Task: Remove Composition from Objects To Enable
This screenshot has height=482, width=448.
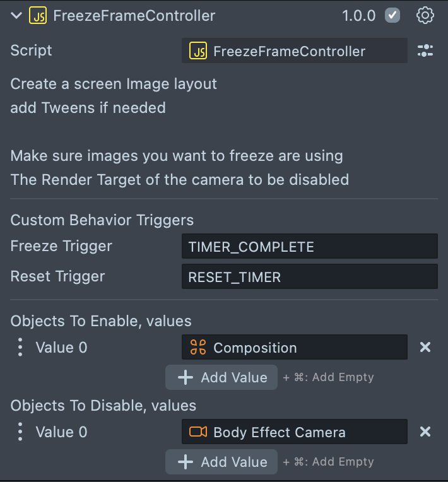Action: coord(425,347)
